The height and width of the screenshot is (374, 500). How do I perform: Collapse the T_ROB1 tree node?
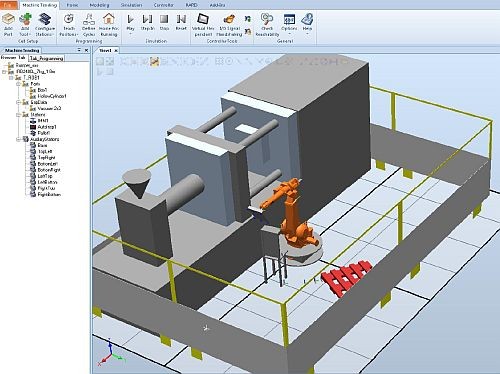pyautogui.click(x=11, y=78)
